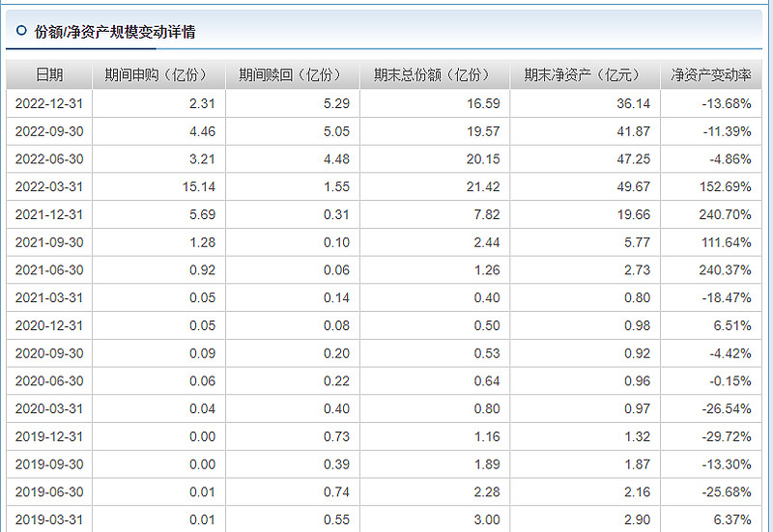Select the change rate 6.51%

(732, 325)
